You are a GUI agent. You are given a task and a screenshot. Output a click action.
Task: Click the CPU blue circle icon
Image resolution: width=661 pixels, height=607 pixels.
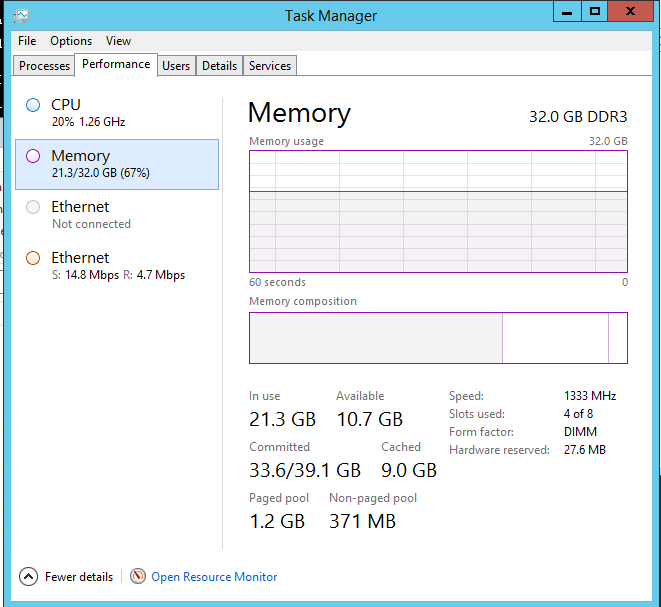click(x=33, y=105)
